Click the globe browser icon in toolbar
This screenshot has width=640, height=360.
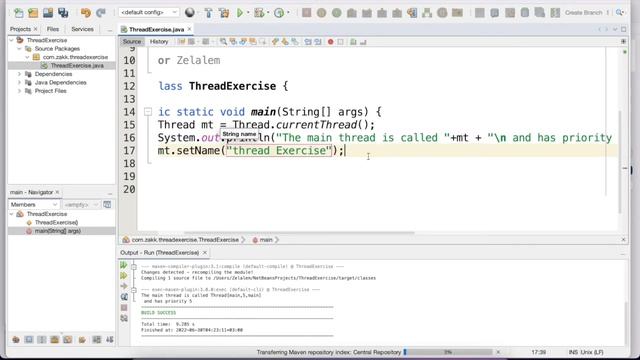coord(190,13)
